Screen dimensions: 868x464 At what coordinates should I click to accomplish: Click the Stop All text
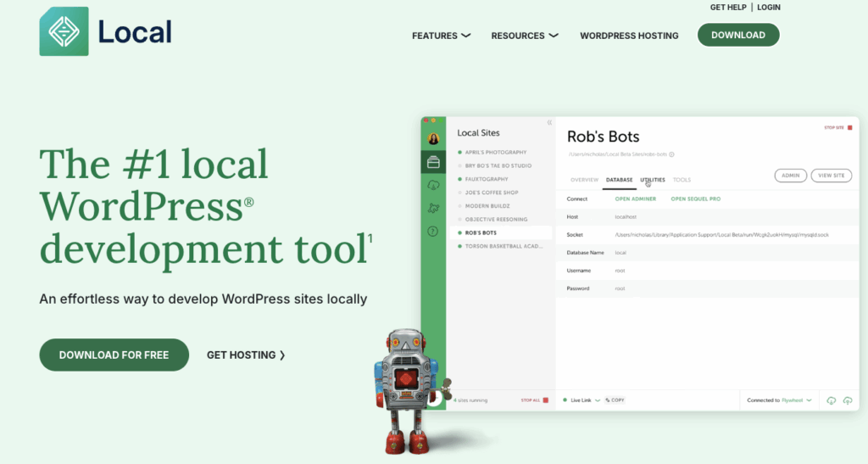(531, 400)
